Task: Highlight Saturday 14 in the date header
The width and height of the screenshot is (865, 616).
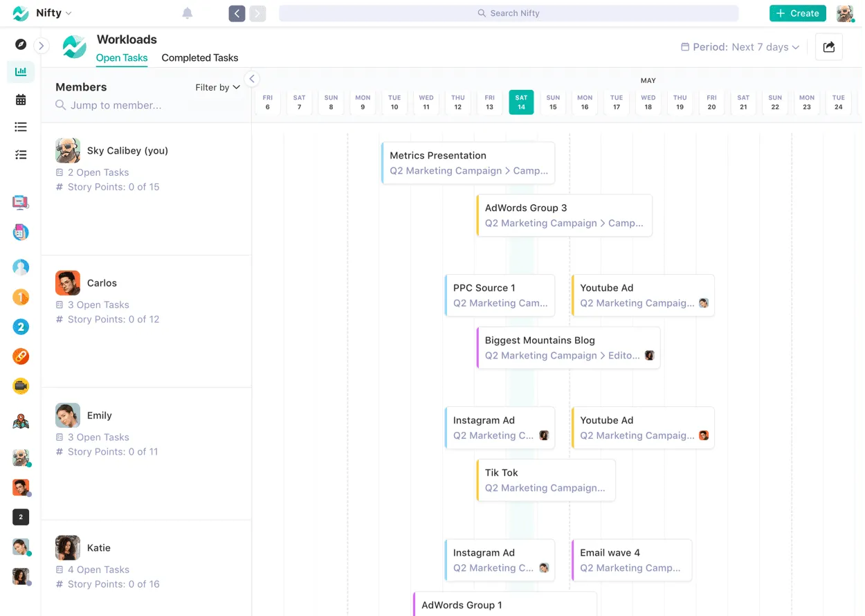Action: tap(521, 102)
